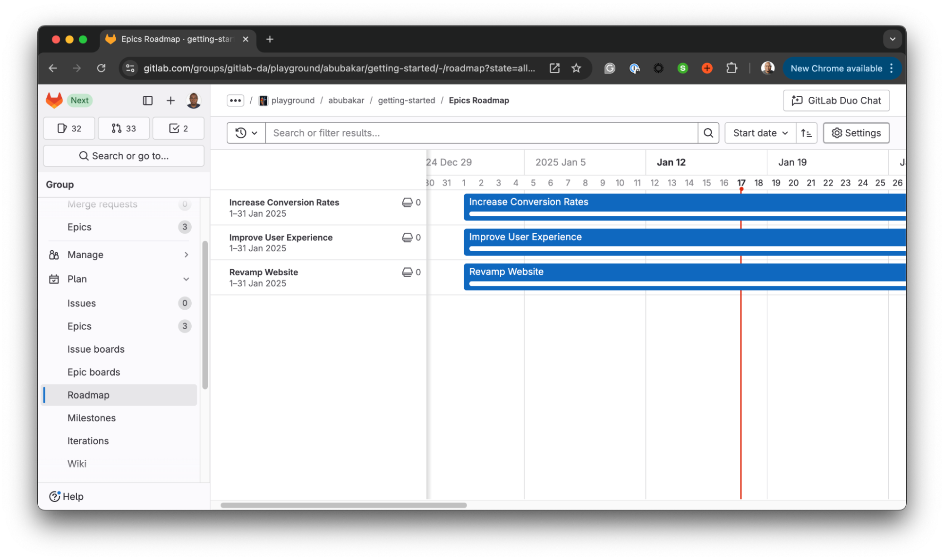This screenshot has height=560, width=944.
Task: Click the Epics count badge showing 3
Action: [x=184, y=227]
